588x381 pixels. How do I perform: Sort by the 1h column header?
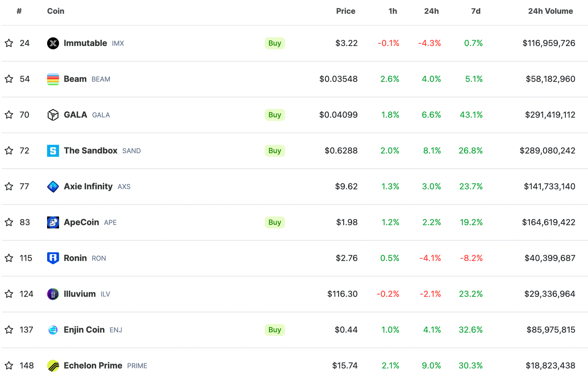click(x=392, y=11)
